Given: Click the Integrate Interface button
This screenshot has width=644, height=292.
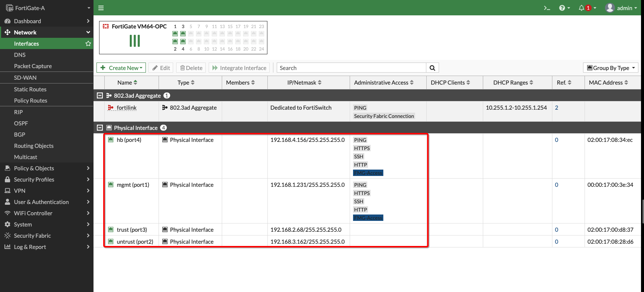Looking at the screenshot, I should click(x=239, y=68).
